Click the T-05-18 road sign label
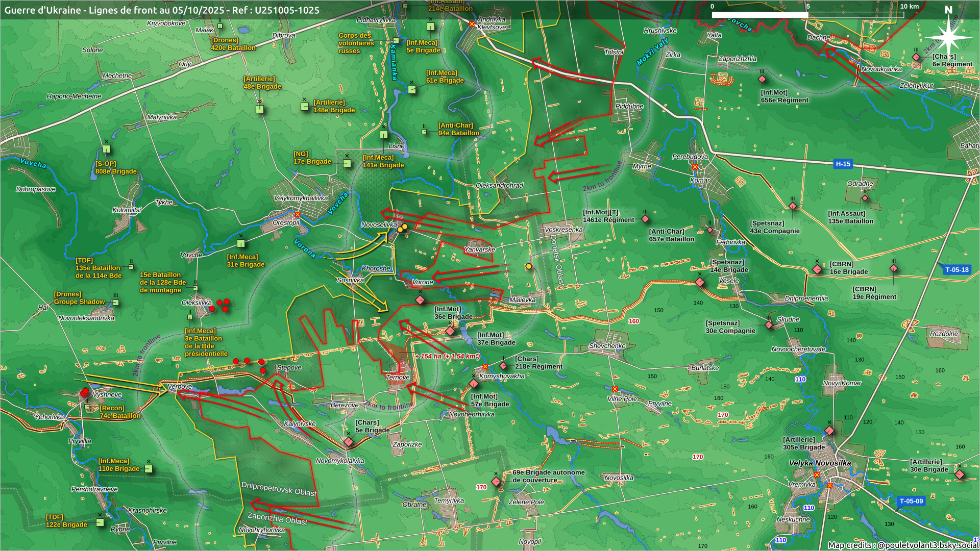Screen dimensions: 980x551 [956, 270]
